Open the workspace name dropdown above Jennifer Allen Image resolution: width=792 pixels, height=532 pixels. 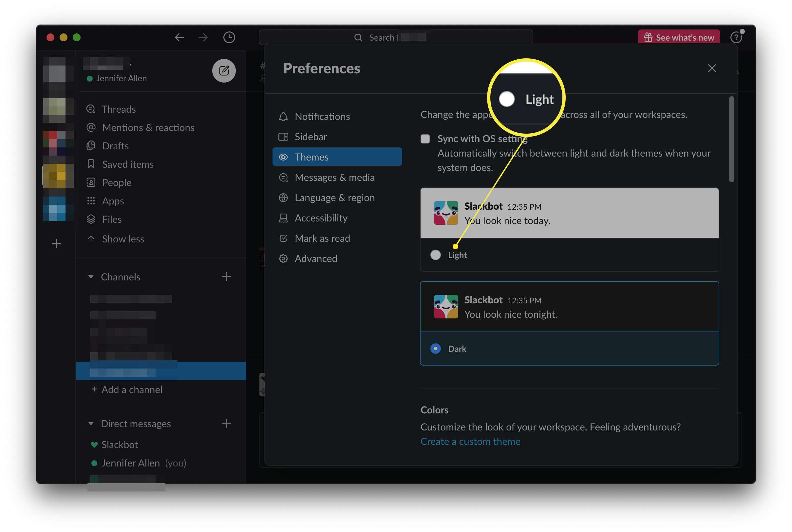pyautogui.click(x=107, y=63)
